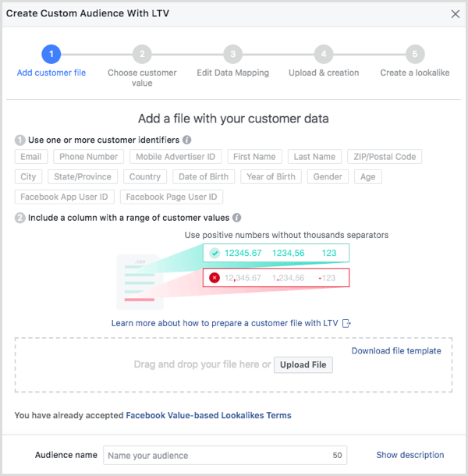Open Facebook Value-based Lookalikes Terms link
The height and width of the screenshot is (476, 468).
tap(208, 415)
